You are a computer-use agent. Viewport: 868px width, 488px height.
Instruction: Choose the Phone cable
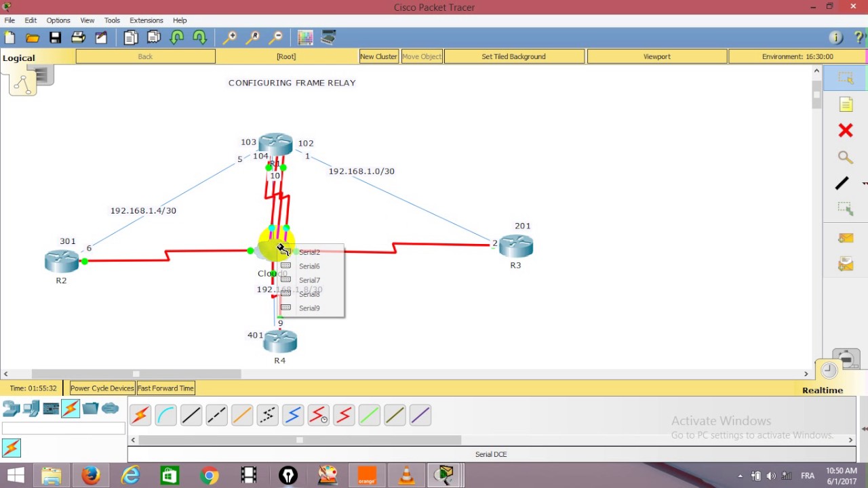point(267,415)
